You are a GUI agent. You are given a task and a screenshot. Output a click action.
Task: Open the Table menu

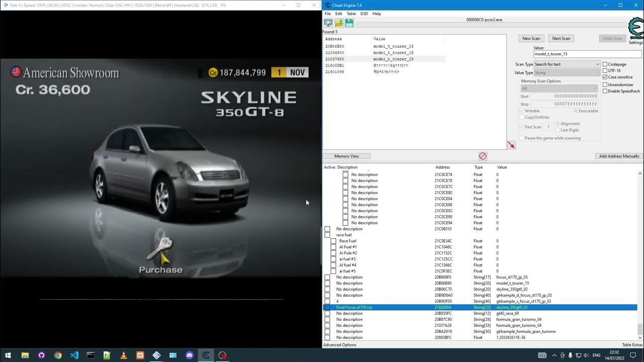coord(351,14)
